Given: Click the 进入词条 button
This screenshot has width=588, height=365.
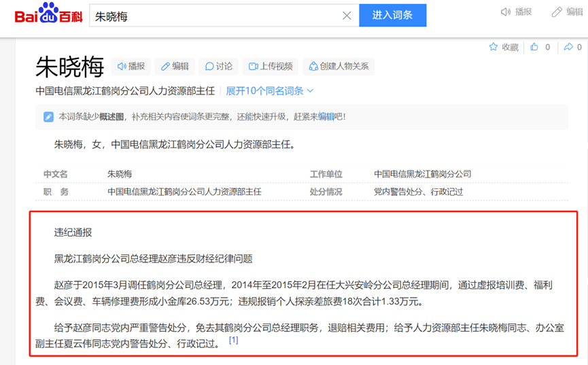Looking at the screenshot, I should [393, 15].
